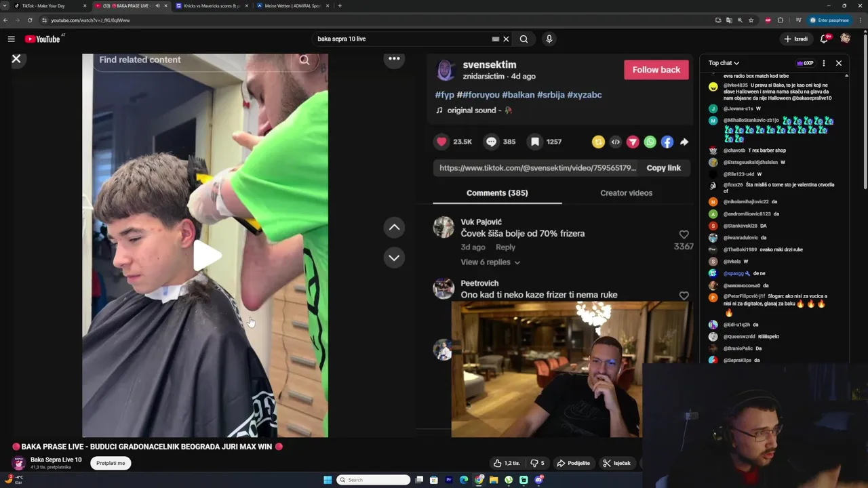The width and height of the screenshot is (868, 488).
Task: Reply to Vuk Pajović's comment
Action: click(505, 247)
